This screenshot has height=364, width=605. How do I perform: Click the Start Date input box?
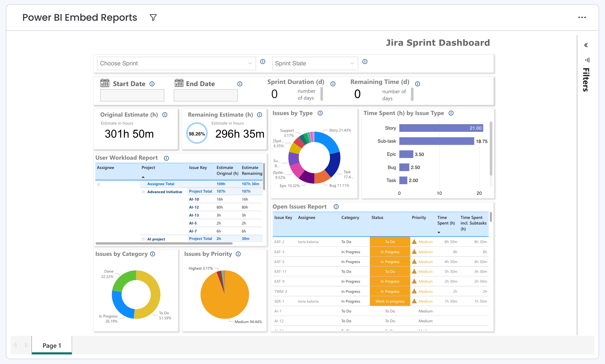point(132,95)
